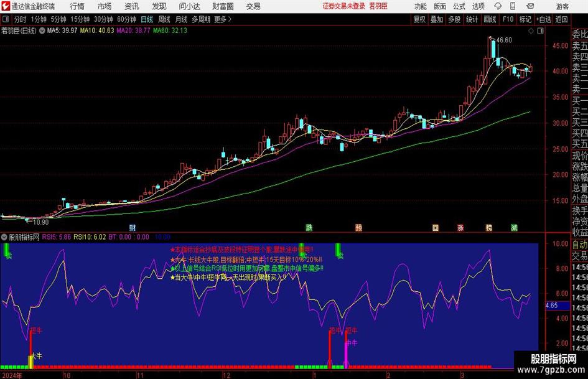This screenshot has height=379, width=588.
Task: Click the 叠加 overlay button
Action: coord(437,19)
